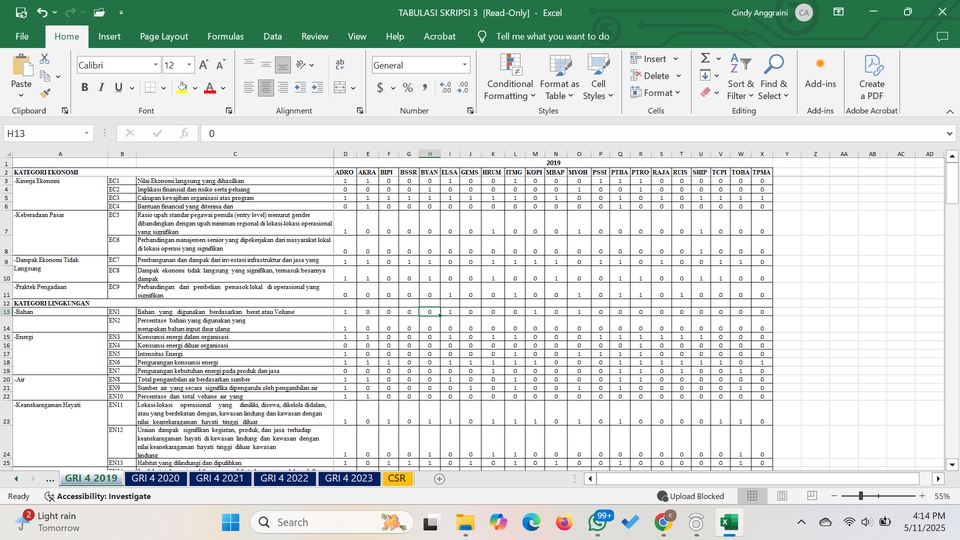Click Create a PDF Acrobat icon
The image size is (960, 540).
tap(872, 77)
